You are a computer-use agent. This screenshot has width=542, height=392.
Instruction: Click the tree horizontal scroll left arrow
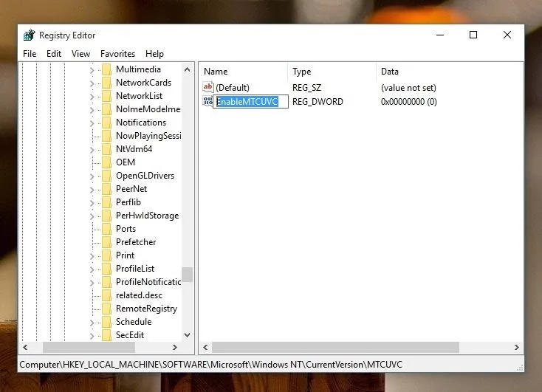pos(25,347)
